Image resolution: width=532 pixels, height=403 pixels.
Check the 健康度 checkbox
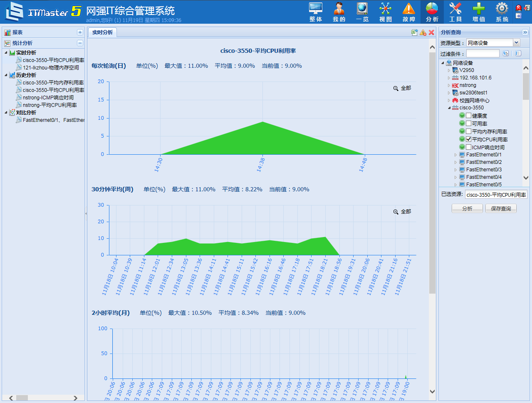point(469,116)
